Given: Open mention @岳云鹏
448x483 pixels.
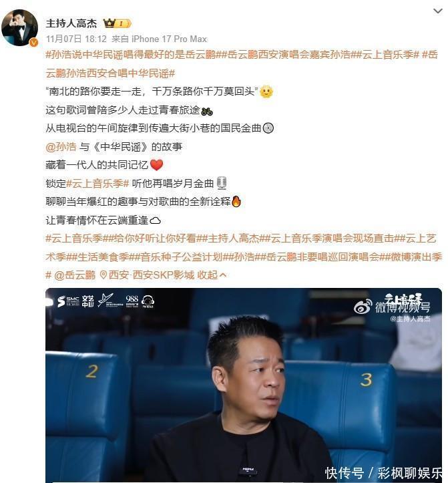Looking at the screenshot, I should [75, 275].
